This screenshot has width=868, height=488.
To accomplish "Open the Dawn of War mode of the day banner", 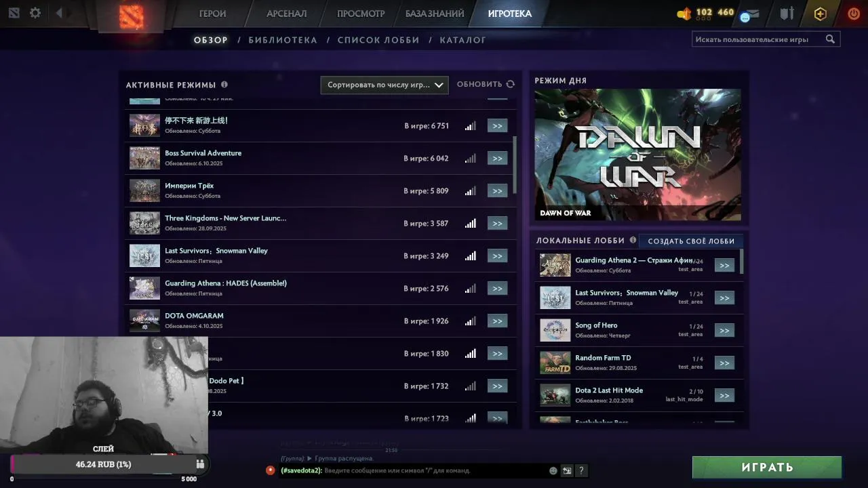I will [x=637, y=155].
